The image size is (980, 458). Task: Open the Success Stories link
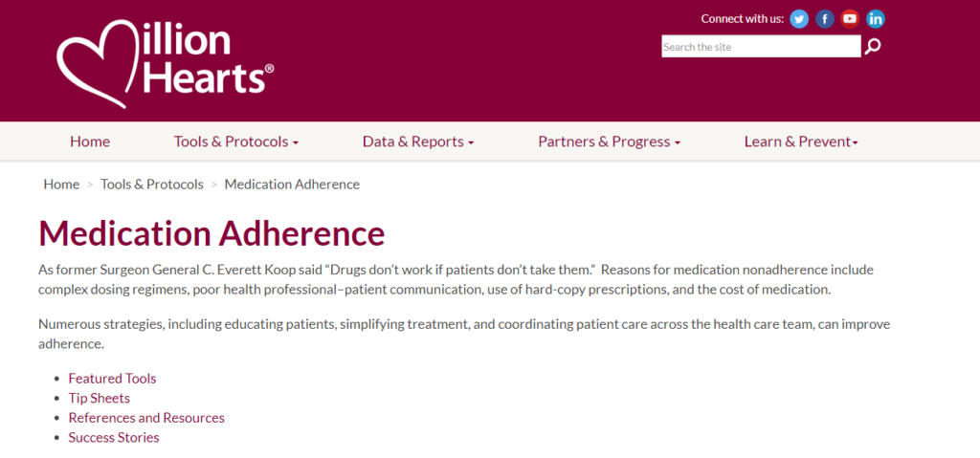[114, 437]
